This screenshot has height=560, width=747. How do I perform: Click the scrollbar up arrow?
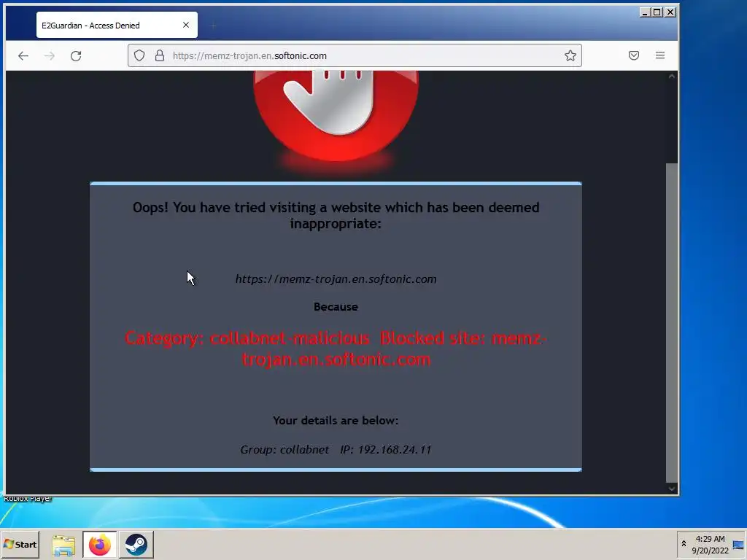coord(672,76)
